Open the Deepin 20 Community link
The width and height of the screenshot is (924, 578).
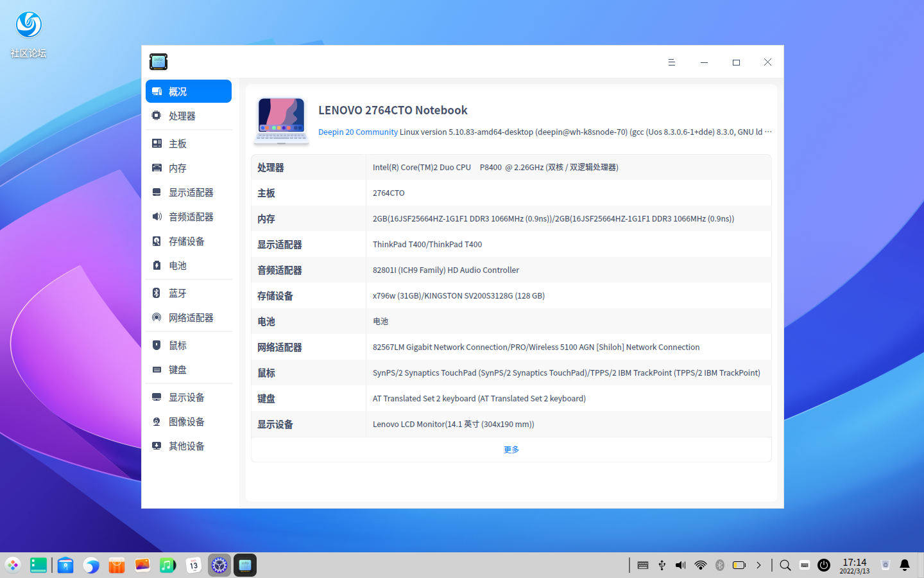click(358, 132)
